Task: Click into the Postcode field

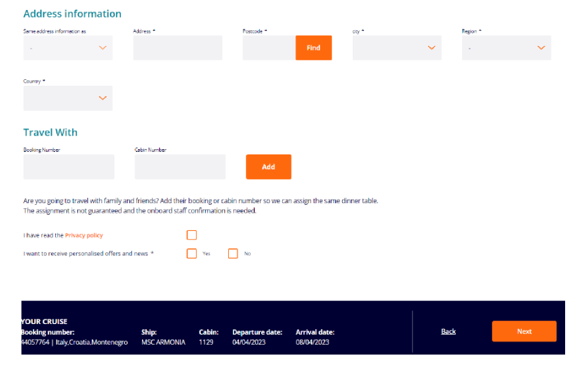Action: [269, 48]
